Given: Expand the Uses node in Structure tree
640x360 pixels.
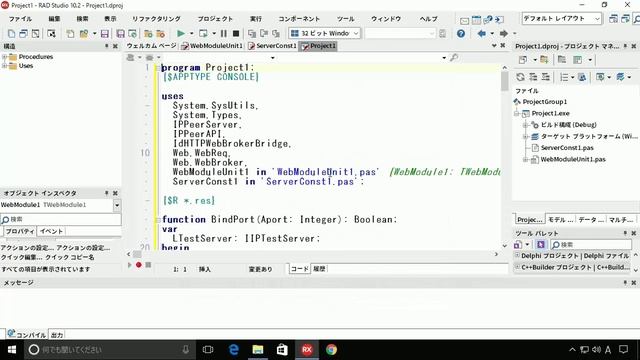Looking at the screenshot, I should pos(4,66).
